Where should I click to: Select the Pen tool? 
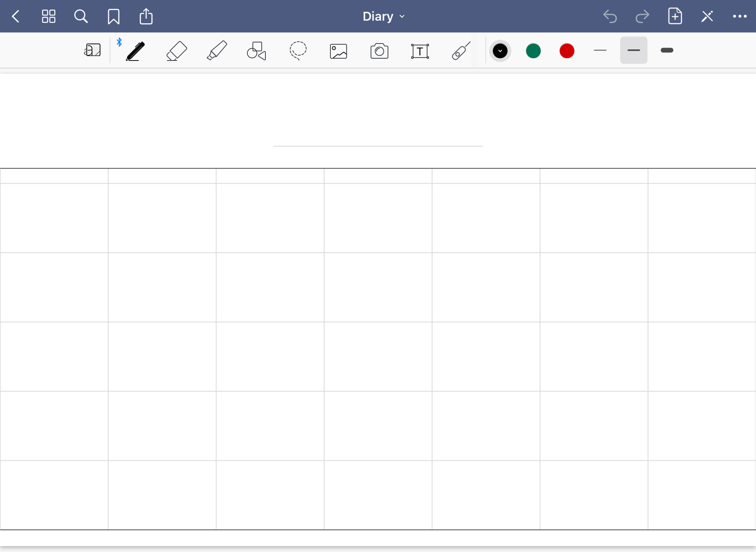pyautogui.click(x=135, y=51)
